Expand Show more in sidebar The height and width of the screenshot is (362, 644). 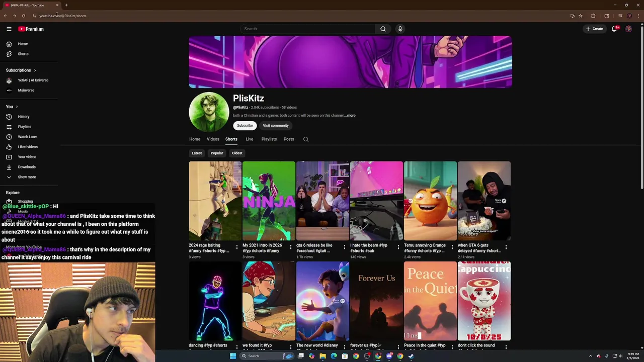click(x=27, y=177)
